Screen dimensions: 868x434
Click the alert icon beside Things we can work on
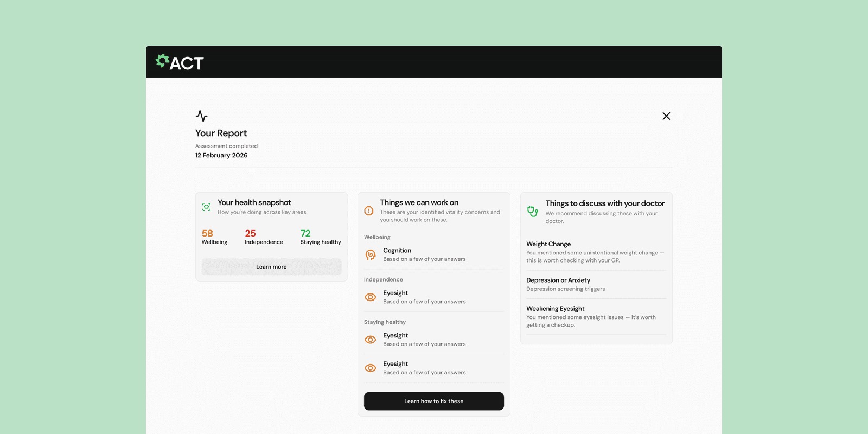369,211
